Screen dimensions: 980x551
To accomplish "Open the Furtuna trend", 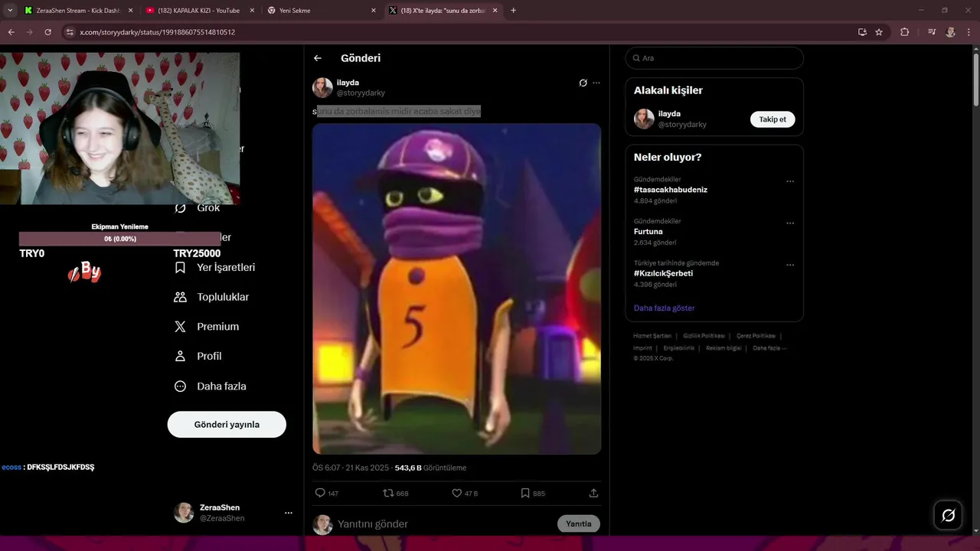I will 648,231.
